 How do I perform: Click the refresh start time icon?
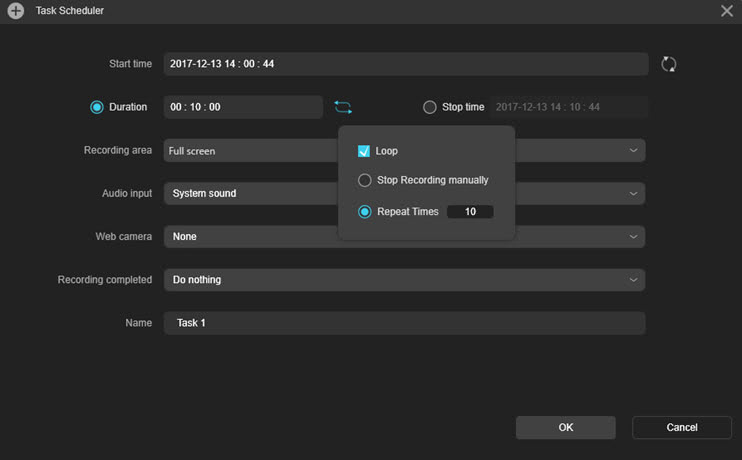pyautogui.click(x=668, y=64)
